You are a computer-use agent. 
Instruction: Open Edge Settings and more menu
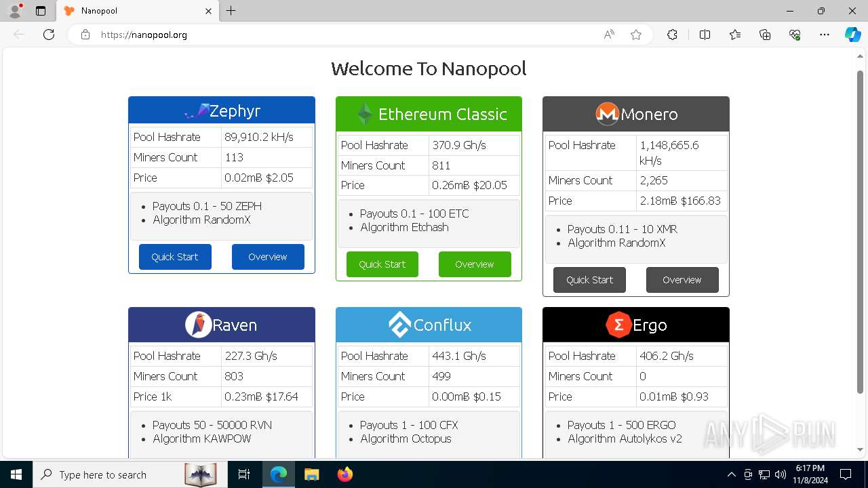825,35
